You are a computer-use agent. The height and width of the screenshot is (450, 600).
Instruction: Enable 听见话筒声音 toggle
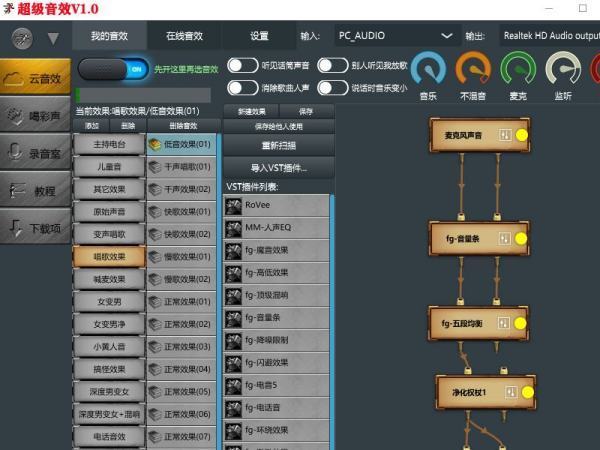[242, 65]
